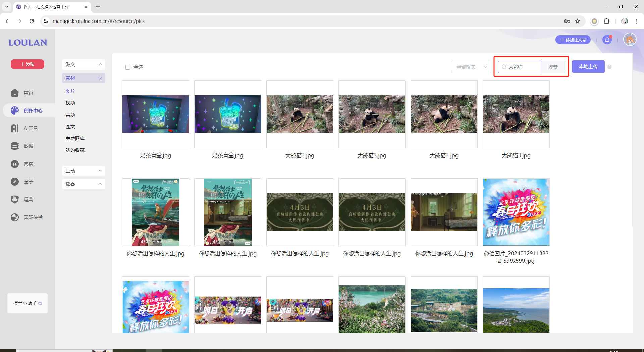
Task: Click the site info icon in address bar
Action: click(x=46, y=21)
